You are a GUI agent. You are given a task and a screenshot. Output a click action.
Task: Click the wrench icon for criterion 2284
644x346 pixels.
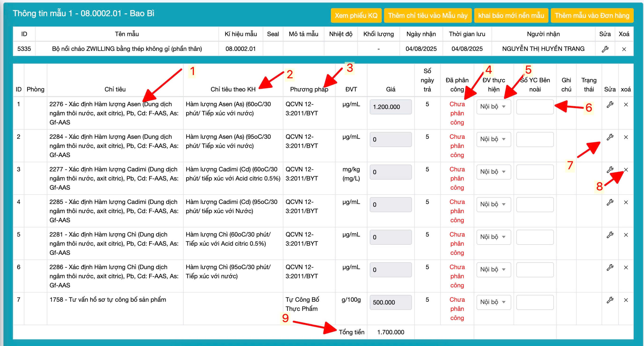click(610, 137)
